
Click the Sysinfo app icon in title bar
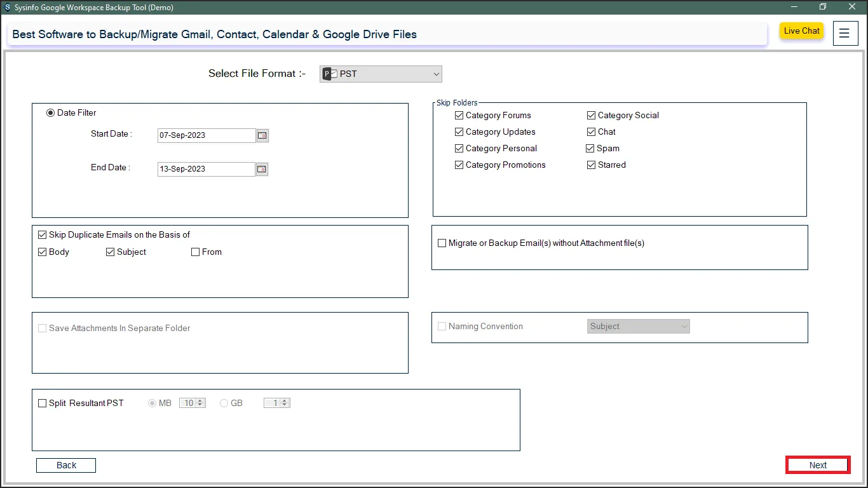pyautogui.click(x=7, y=8)
